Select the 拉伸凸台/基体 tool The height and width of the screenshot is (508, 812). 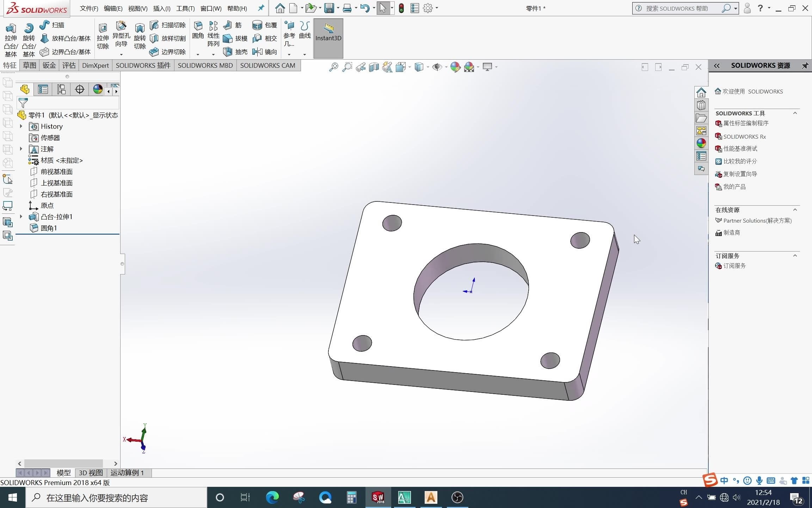[11, 37]
